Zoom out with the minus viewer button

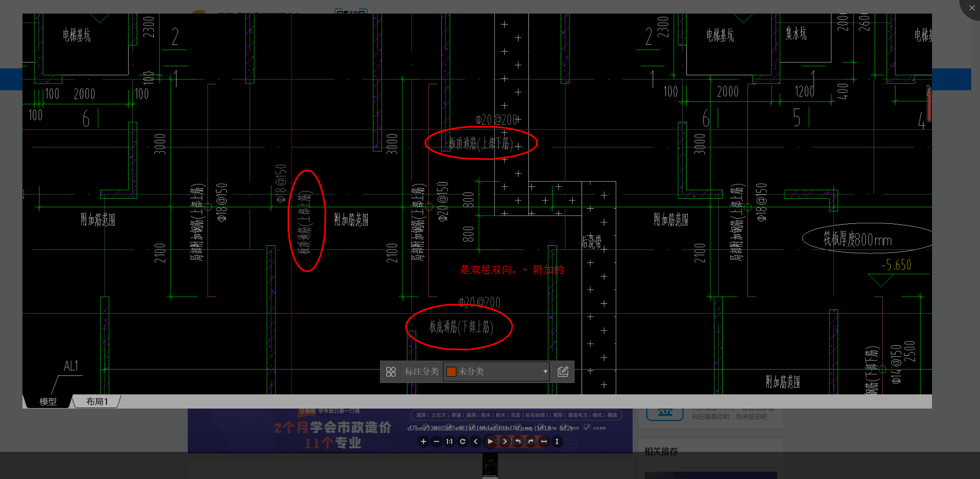click(x=436, y=441)
